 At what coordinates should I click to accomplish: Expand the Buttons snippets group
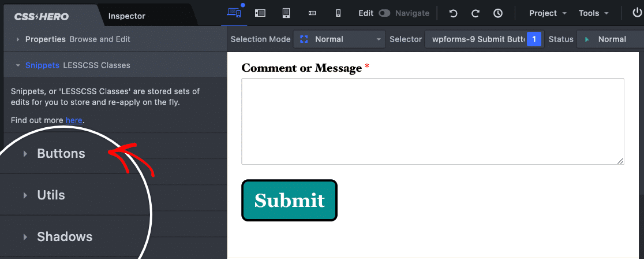pos(61,153)
